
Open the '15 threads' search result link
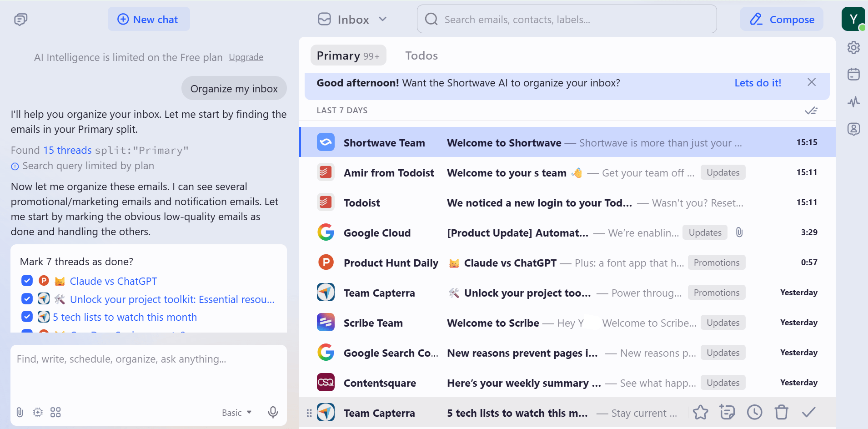[67, 150]
